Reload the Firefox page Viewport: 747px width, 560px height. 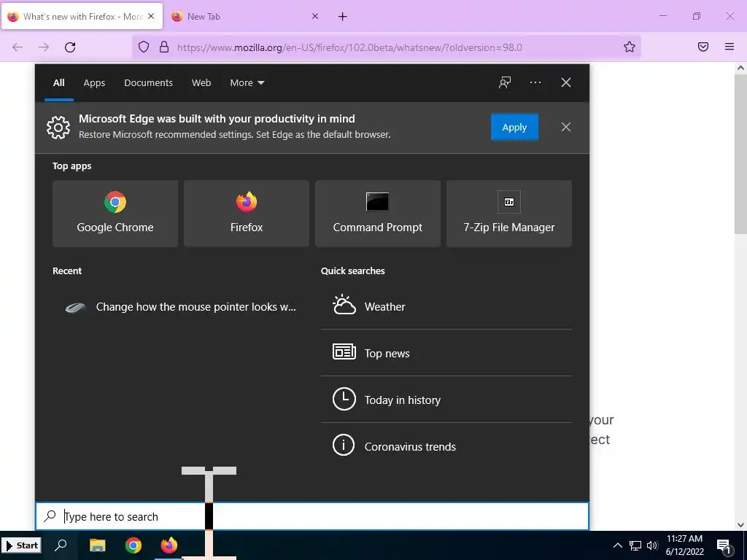tap(70, 47)
